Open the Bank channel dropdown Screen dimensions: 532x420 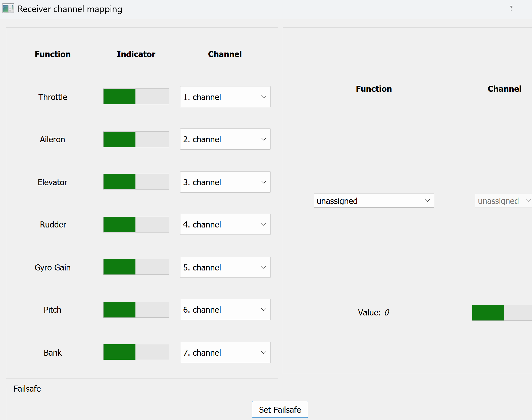[x=225, y=352]
